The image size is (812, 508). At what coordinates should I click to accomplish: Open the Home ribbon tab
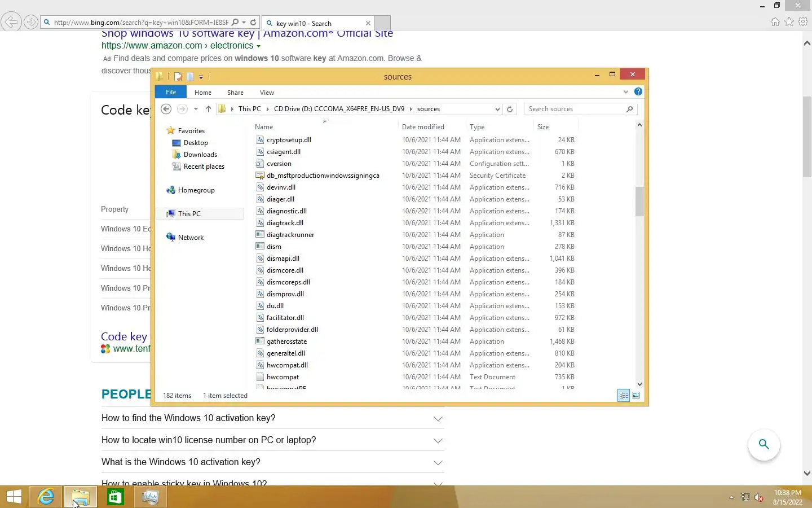point(203,93)
